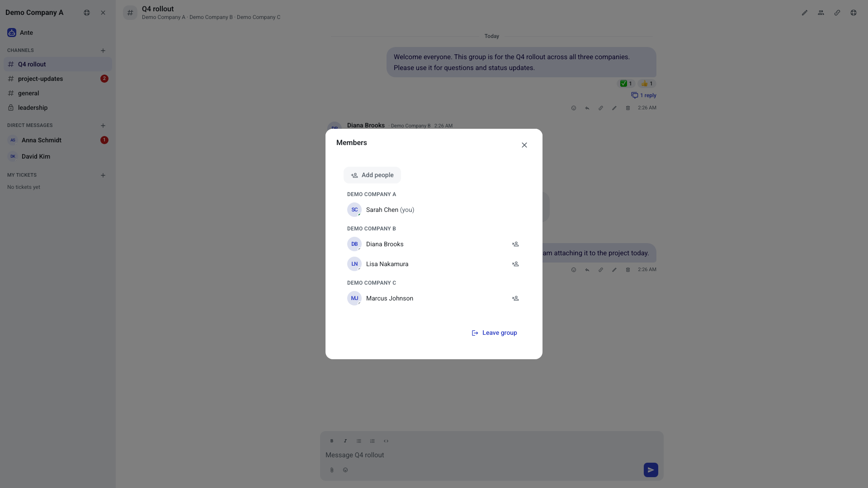
Task: Attach a file with paperclip icon
Action: tap(332, 470)
